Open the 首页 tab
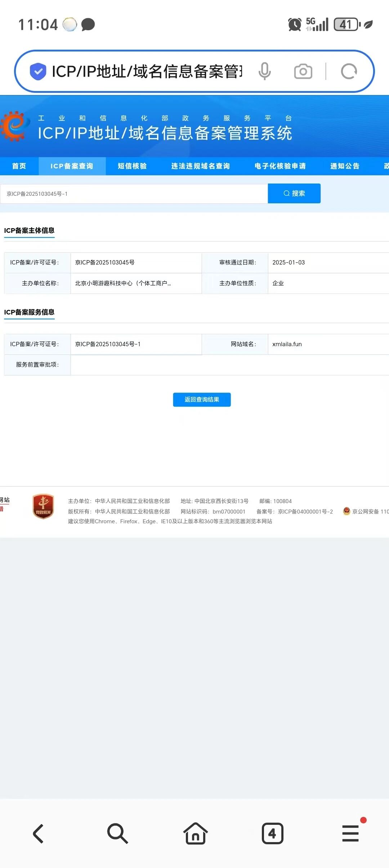The image size is (389, 868). tap(19, 166)
